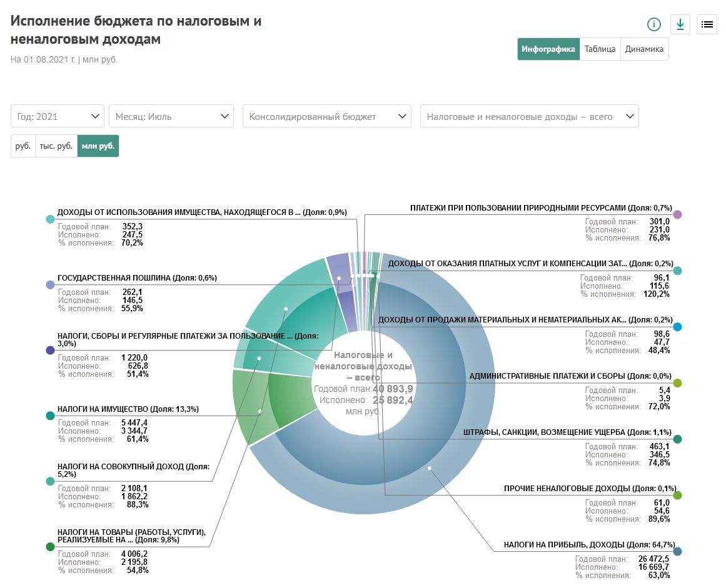
Task: Click the download data icon
Action: pyautogui.click(x=680, y=24)
